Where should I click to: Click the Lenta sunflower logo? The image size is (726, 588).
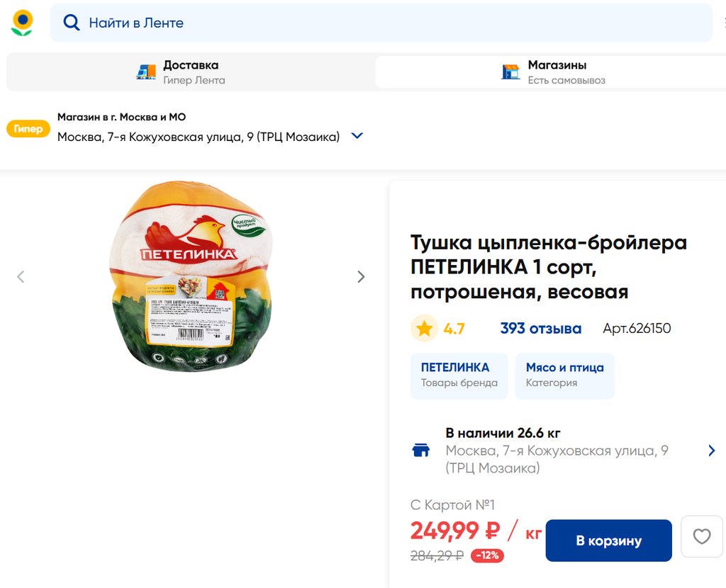[22, 23]
